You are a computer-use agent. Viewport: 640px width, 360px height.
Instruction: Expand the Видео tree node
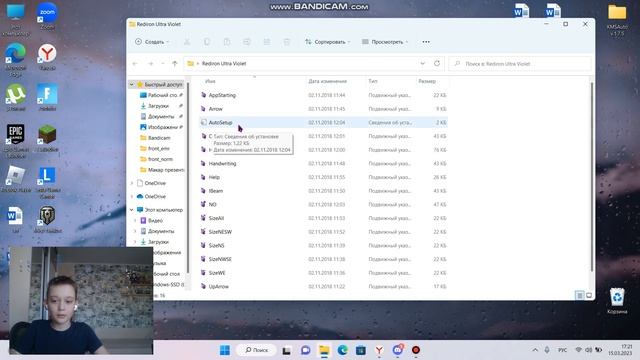point(136,220)
